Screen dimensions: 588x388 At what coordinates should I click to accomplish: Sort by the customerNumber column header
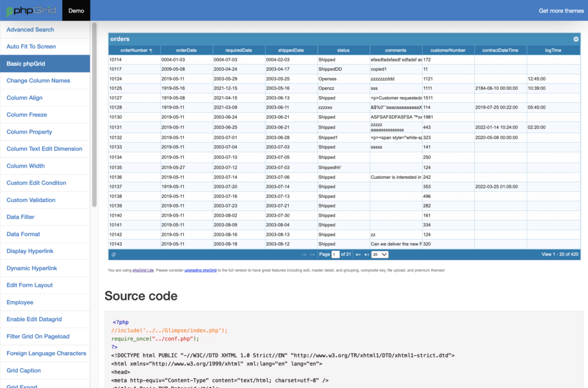coord(448,49)
